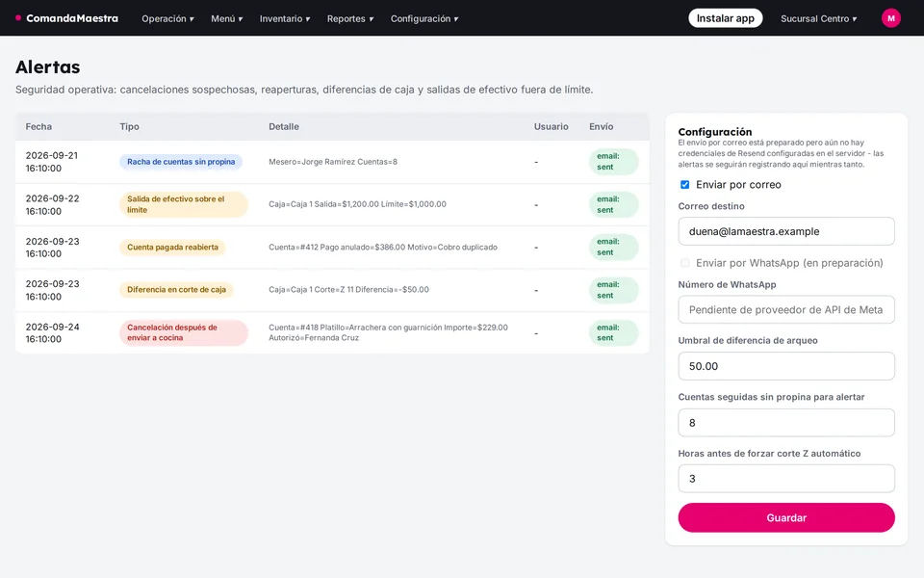Click the 'Cancelación después de enviar a cocina' tag
Screen dimensions: 924x578
click(x=183, y=332)
